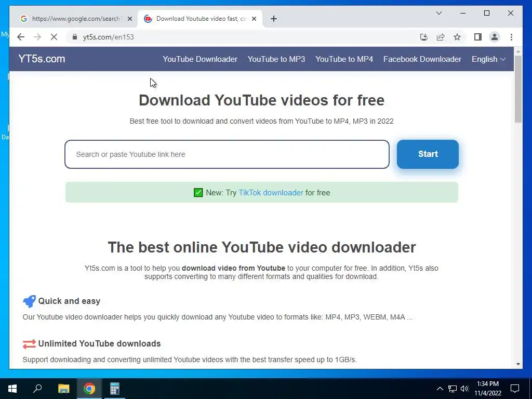This screenshot has height=399, width=532.
Task: Go back using the browser back arrow
Action: click(x=21, y=37)
